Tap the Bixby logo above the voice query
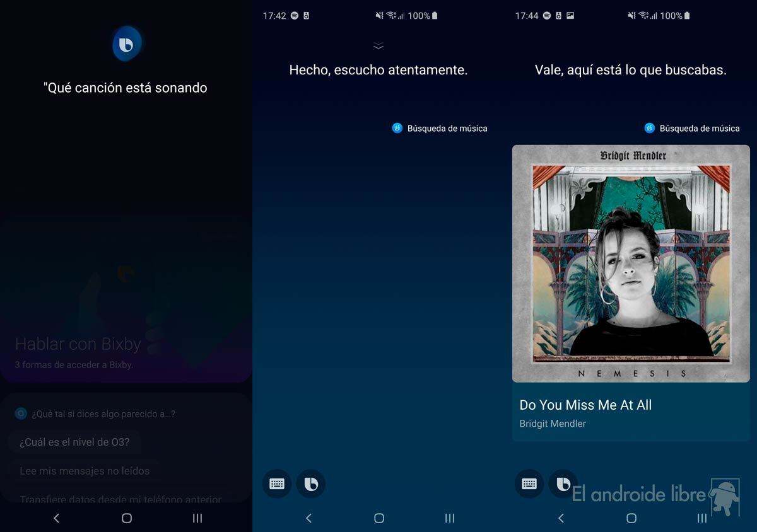Viewport: 757px width, 532px height. 127,43
